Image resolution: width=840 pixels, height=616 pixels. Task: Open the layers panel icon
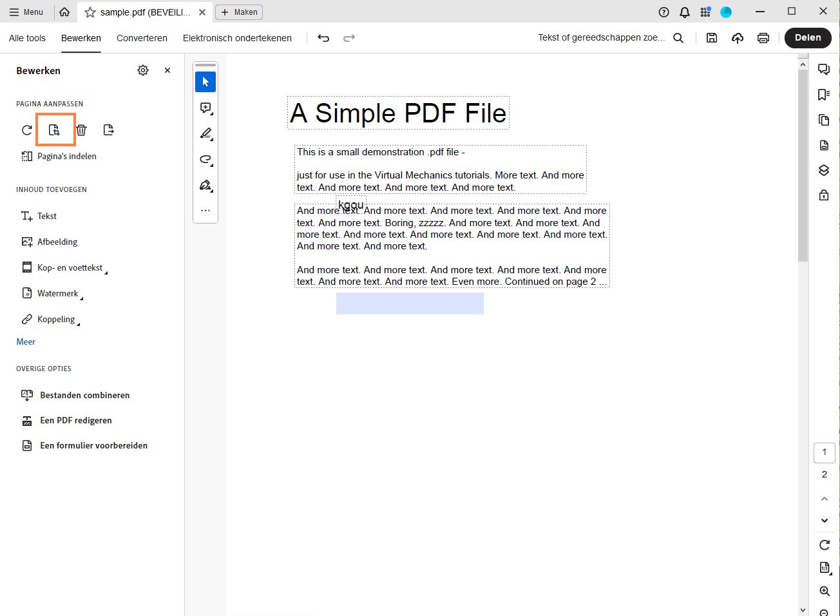824,170
